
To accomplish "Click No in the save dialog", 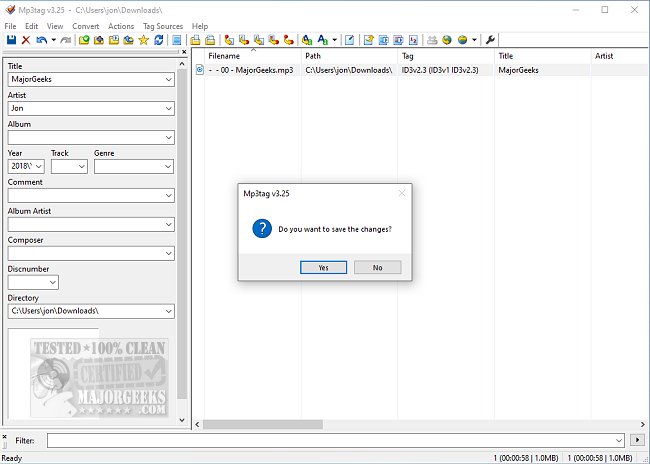I will click(377, 267).
